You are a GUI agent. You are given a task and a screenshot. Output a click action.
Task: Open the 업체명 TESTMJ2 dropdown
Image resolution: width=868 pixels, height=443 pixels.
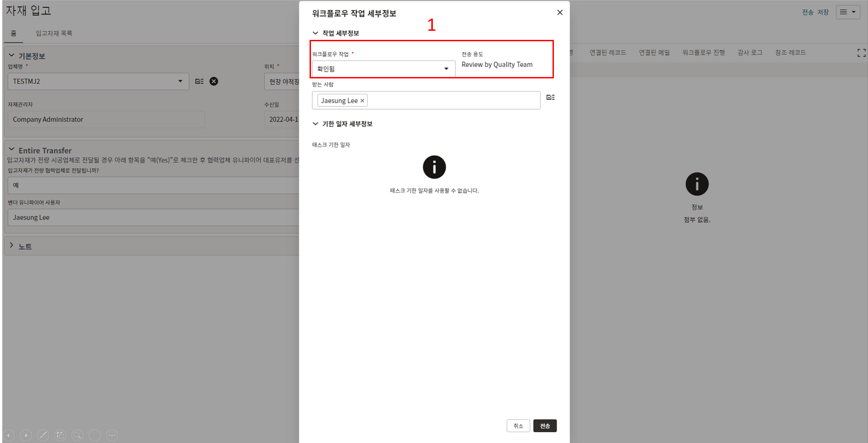(x=180, y=82)
